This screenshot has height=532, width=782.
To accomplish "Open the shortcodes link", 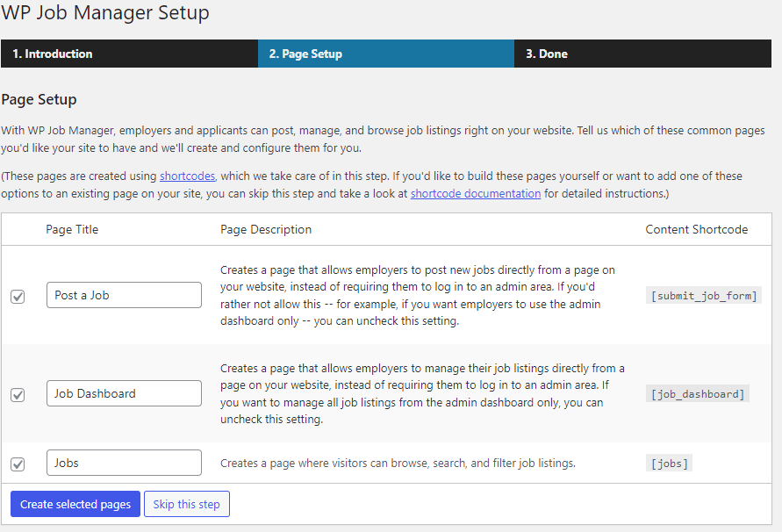I will point(187,176).
